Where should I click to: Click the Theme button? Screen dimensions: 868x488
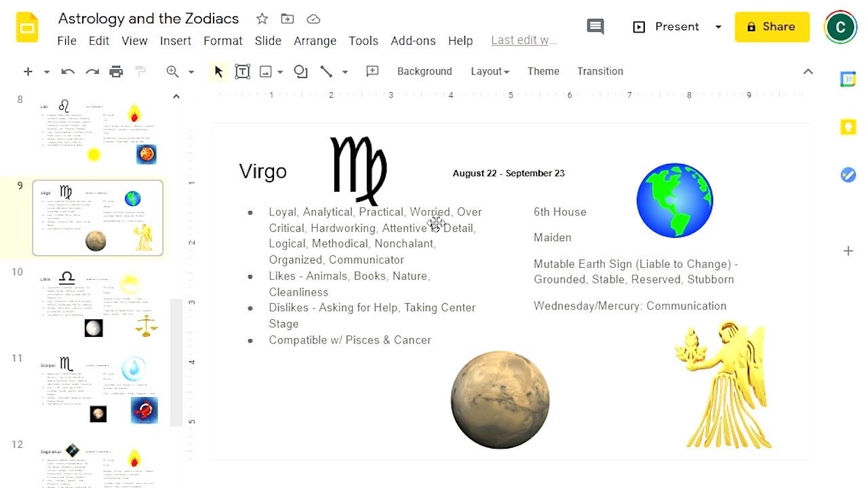[x=543, y=71]
